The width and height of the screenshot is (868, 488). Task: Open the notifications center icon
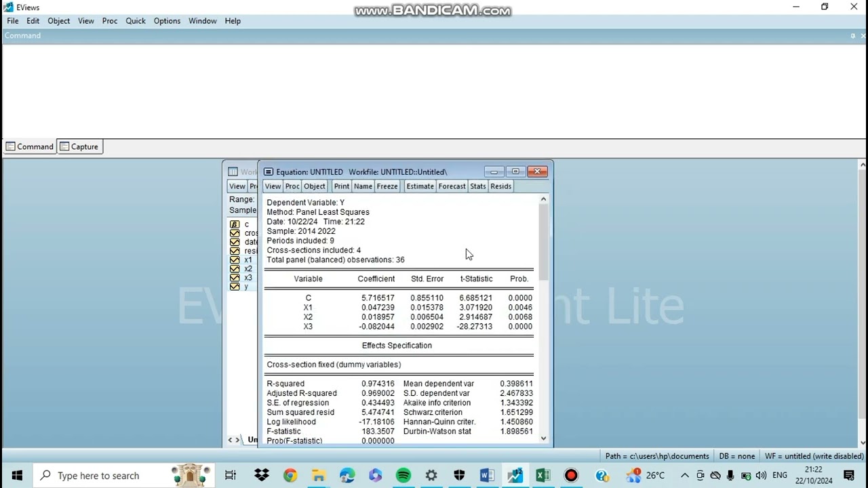click(850, 475)
